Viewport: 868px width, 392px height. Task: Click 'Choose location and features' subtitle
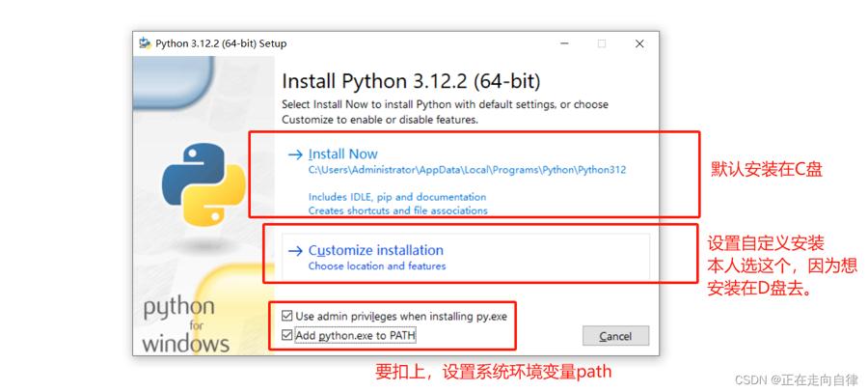pos(377,266)
